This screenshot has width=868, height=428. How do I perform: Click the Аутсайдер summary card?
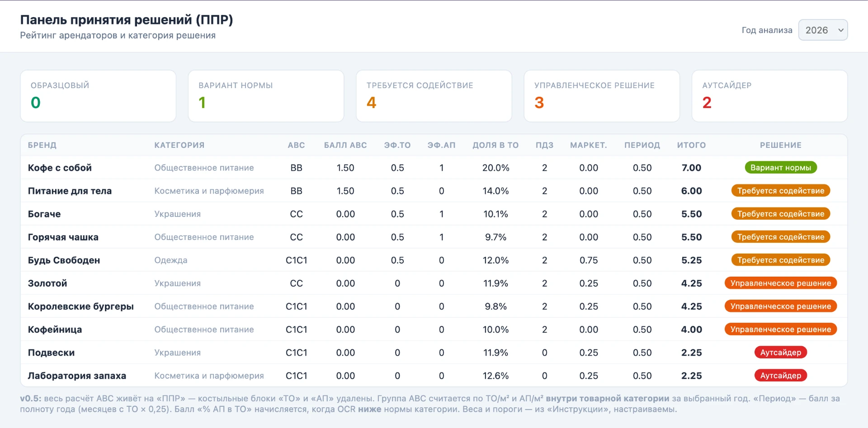(x=769, y=96)
